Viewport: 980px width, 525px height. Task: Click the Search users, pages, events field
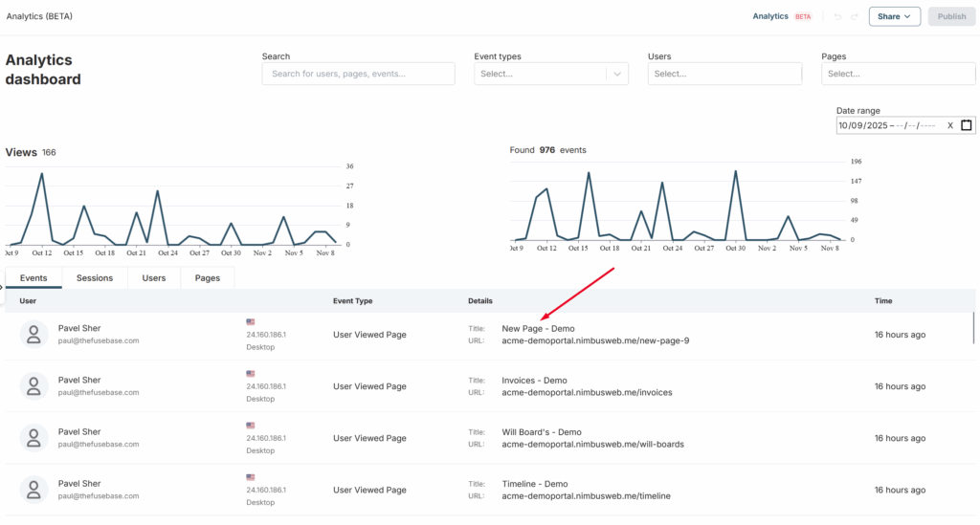pyautogui.click(x=358, y=74)
